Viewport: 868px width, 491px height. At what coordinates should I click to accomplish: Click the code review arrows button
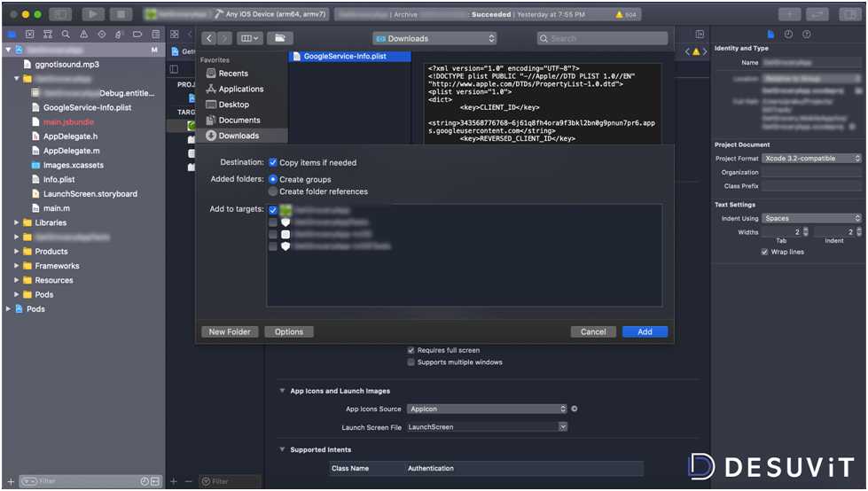tap(817, 14)
